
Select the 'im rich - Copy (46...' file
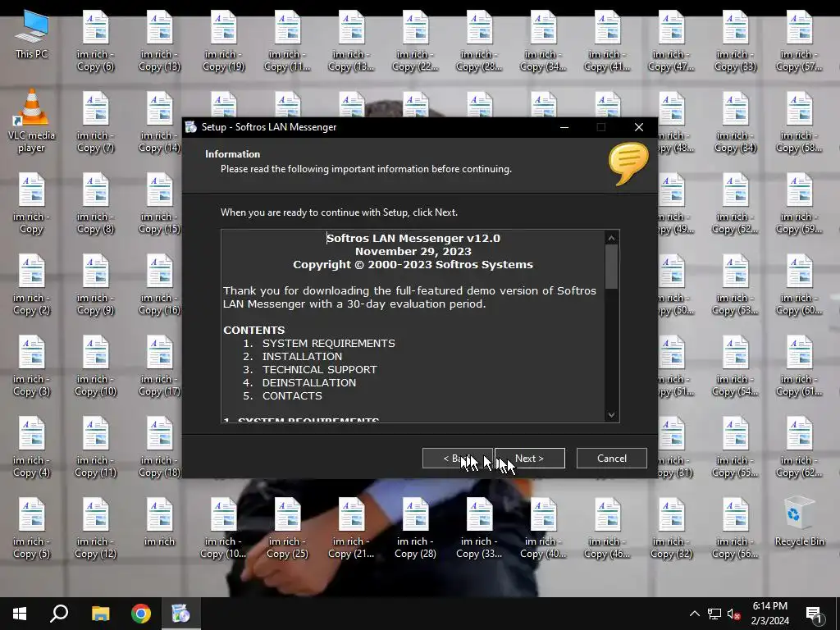(x=607, y=530)
